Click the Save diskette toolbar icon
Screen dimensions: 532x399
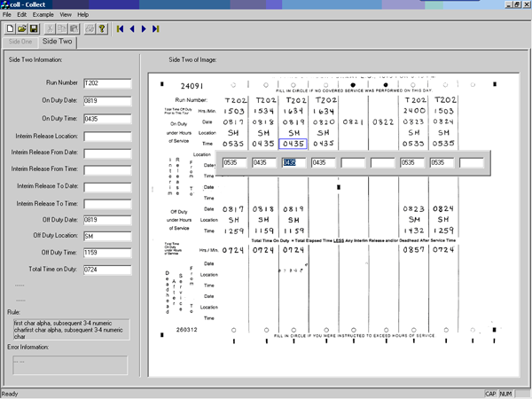(34, 29)
